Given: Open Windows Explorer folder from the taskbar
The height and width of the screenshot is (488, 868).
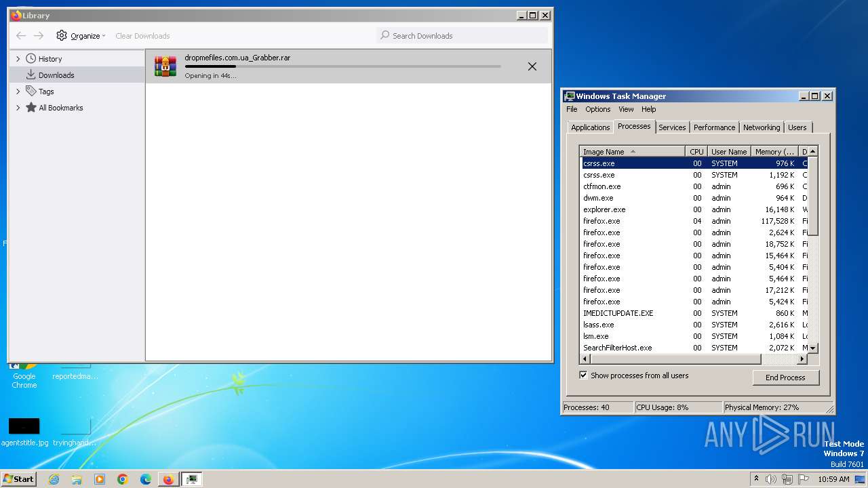Looking at the screenshot, I should [77, 479].
